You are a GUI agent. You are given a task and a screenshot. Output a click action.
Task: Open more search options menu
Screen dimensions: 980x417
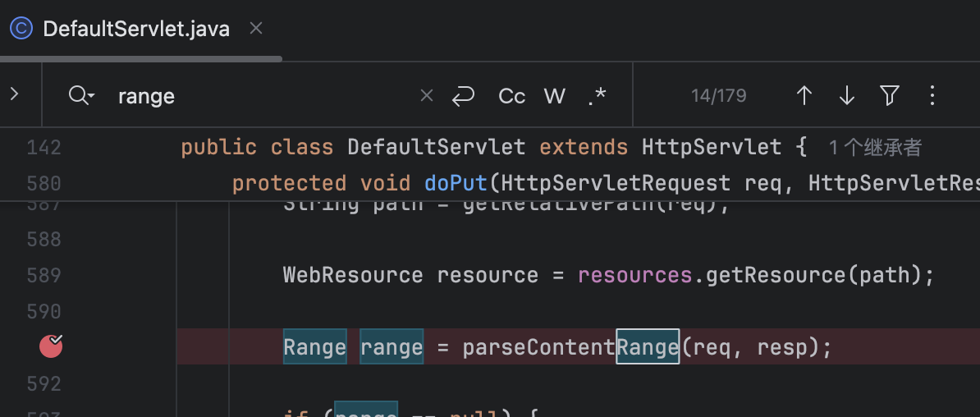(x=932, y=96)
